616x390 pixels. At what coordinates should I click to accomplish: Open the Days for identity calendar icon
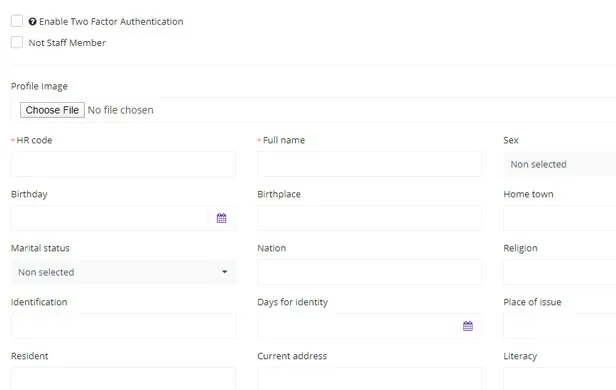click(468, 326)
